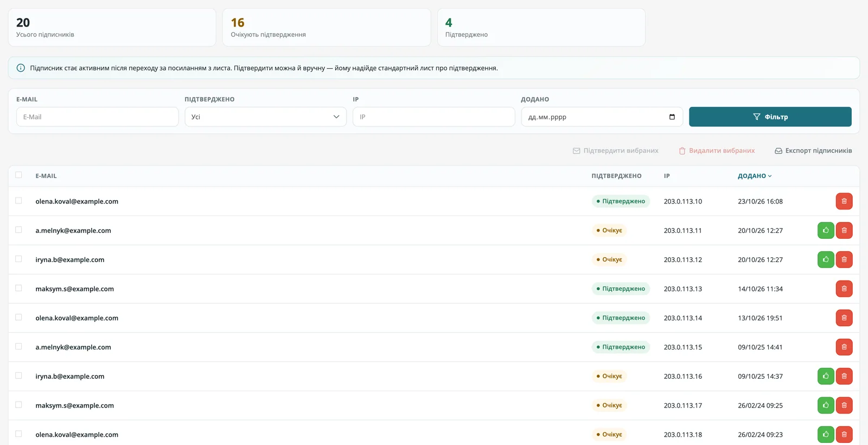Toggle the select-all checkbox in table header
The height and width of the screenshot is (445, 868).
pos(18,175)
